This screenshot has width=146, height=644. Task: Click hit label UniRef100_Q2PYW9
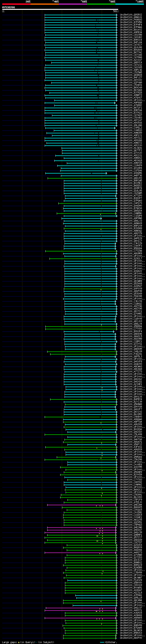click(131, 82)
